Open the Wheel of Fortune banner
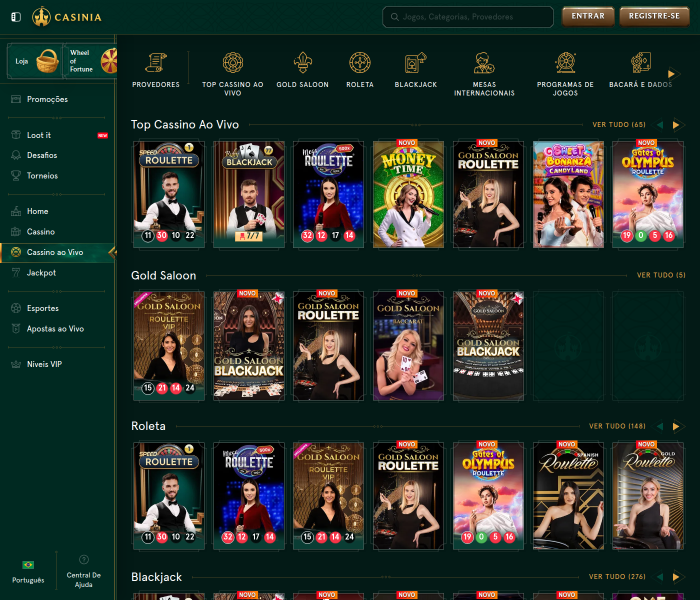Screen dimensions: 700x600 coord(90,61)
